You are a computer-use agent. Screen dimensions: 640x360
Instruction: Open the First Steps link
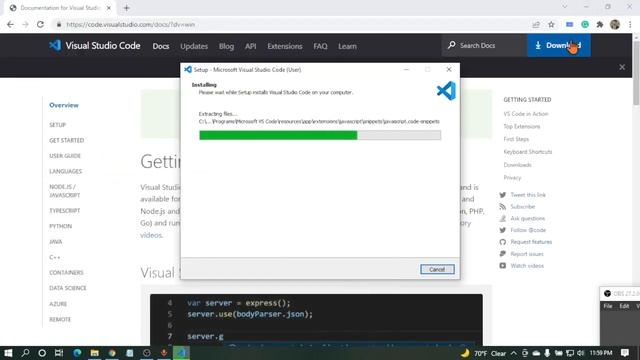coord(516,139)
